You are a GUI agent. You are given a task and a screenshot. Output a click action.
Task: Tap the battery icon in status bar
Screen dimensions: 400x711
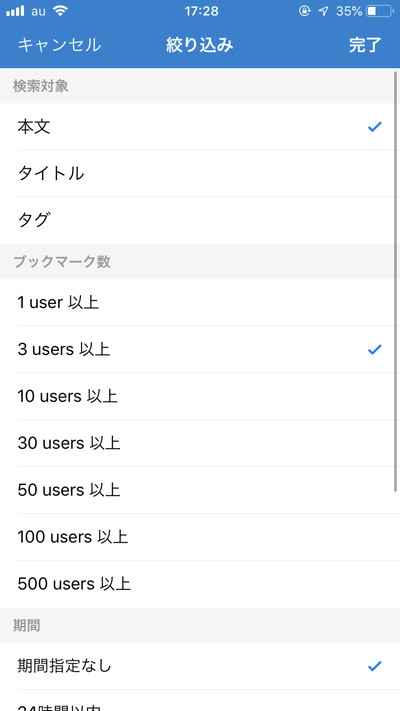pos(380,11)
